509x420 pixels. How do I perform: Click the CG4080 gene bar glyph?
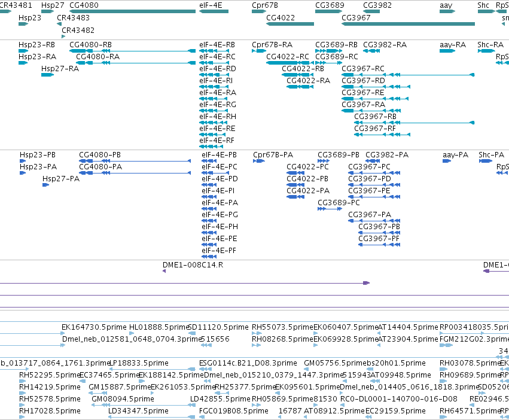point(132,11)
